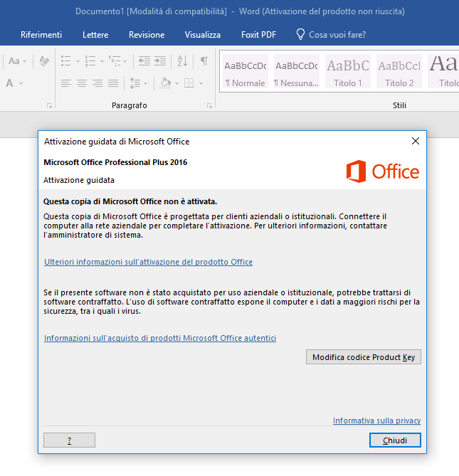The image size is (459, 476).
Task: Click the shading paint bucket icon
Action: click(x=165, y=83)
